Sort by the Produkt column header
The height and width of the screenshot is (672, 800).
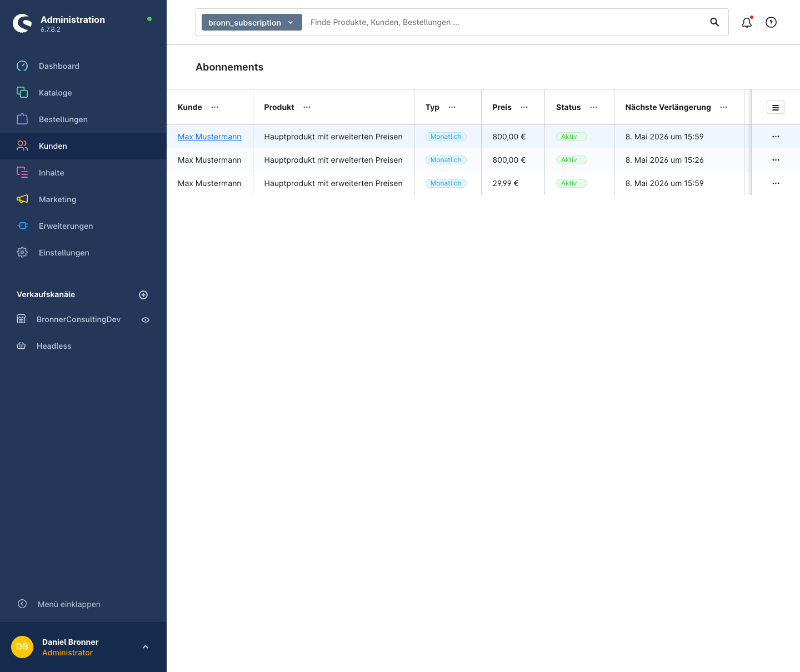point(279,107)
